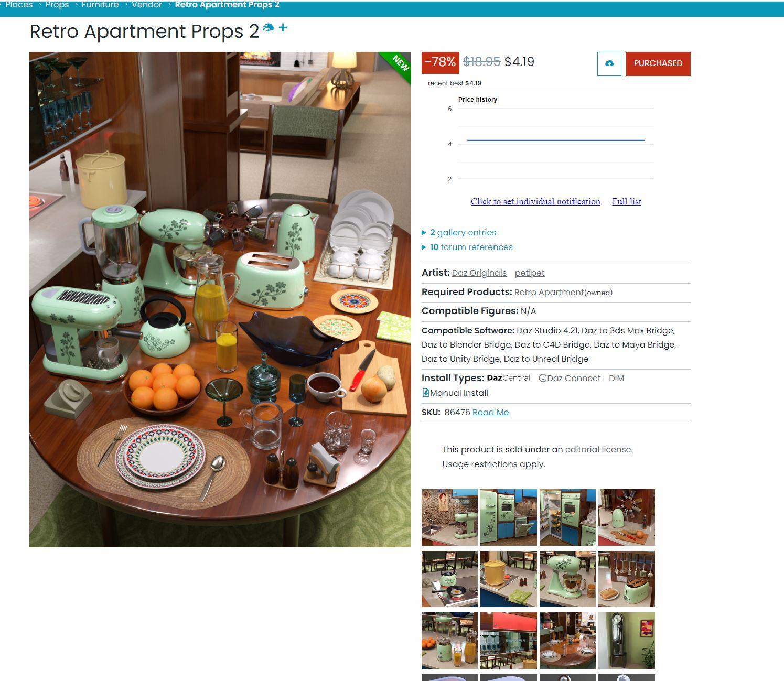This screenshot has width=784, height=681.
Task: Open the petipet artist link
Action: tap(530, 273)
